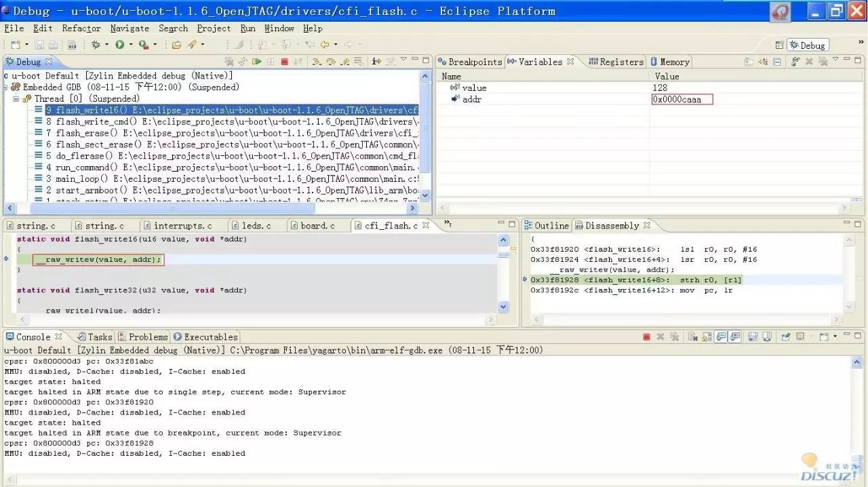Open the Debug view menu triangle
This screenshot has height=487, width=868.
(x=403, y=60)
